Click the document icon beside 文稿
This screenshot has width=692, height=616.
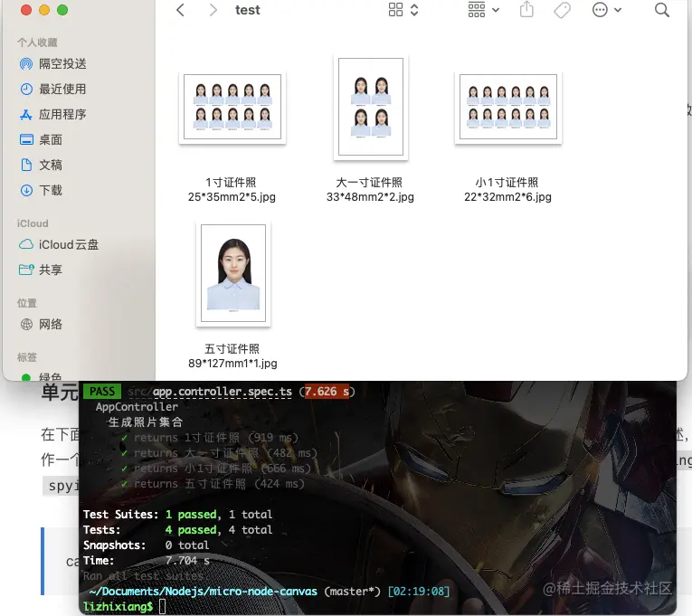26,165
